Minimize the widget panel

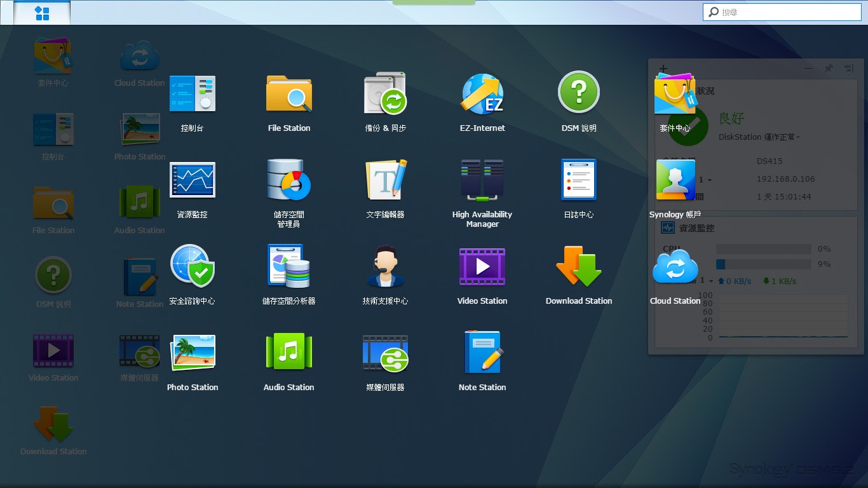coord(808,68)
